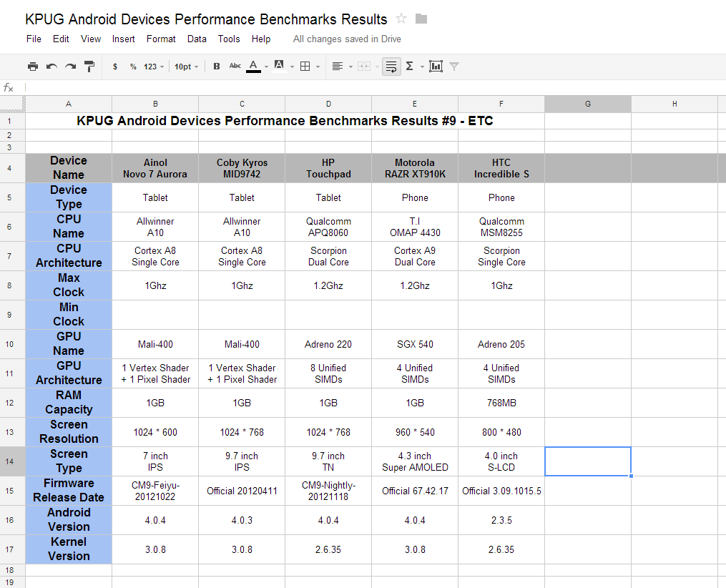Image resolution: width=726 pixels, height=588 pixels.
Task: Open the Data menu
Action: [x=197, y=39]
